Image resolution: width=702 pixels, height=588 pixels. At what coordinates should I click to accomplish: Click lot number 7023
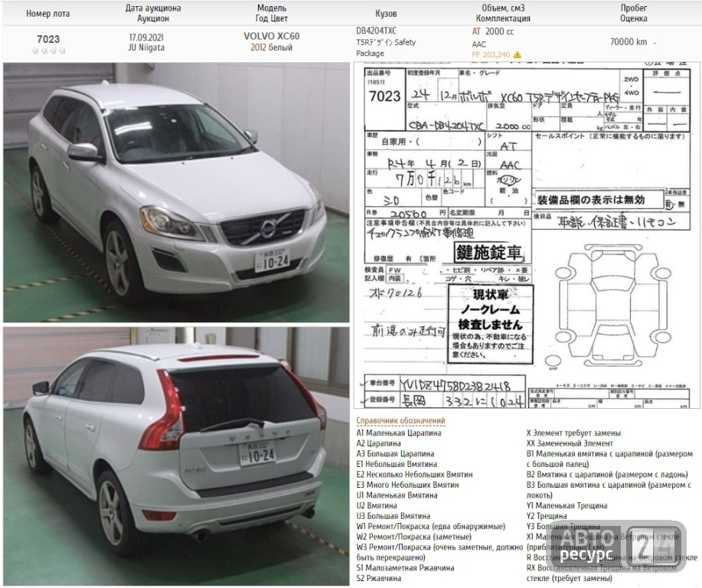pyautogui.click(x=48, y=39)
